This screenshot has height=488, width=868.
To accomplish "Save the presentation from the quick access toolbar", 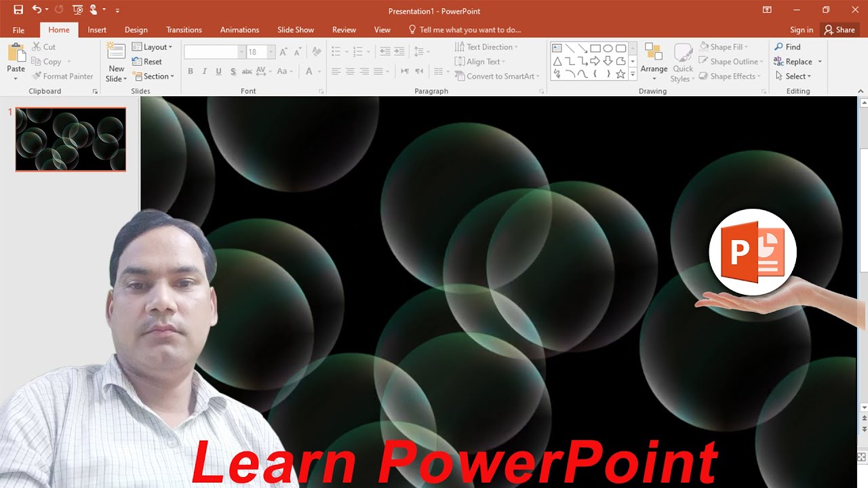I will [18, 10].
